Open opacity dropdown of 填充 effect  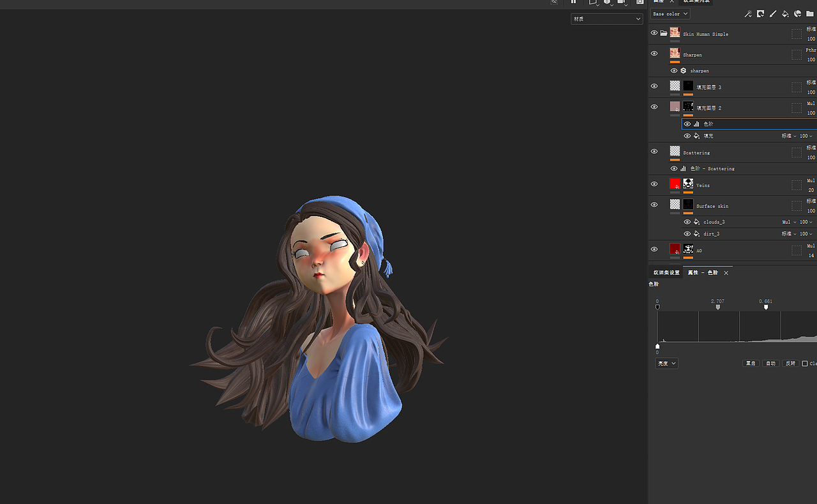click(806, 136)
